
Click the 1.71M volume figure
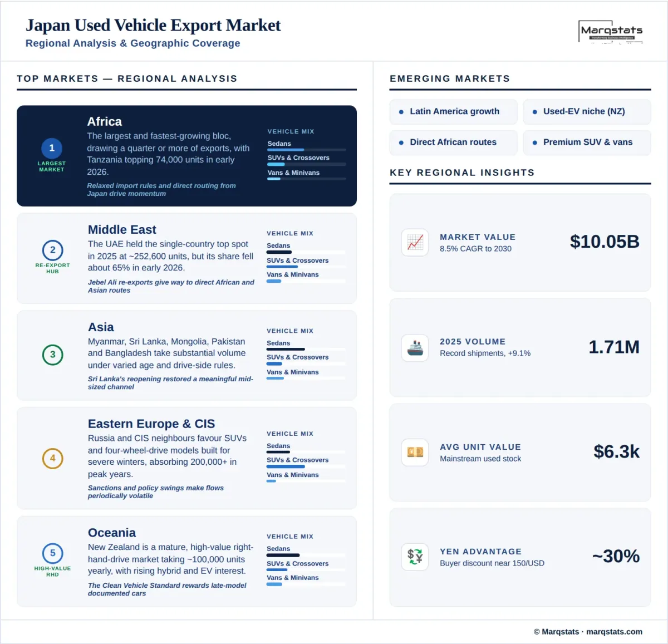click(614, 347)
